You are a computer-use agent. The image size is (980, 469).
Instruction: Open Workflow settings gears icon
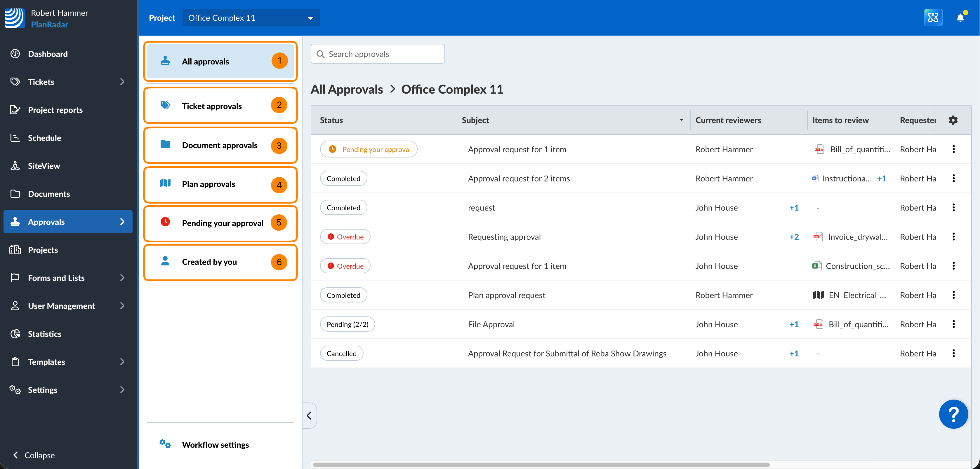coord(165,444)
